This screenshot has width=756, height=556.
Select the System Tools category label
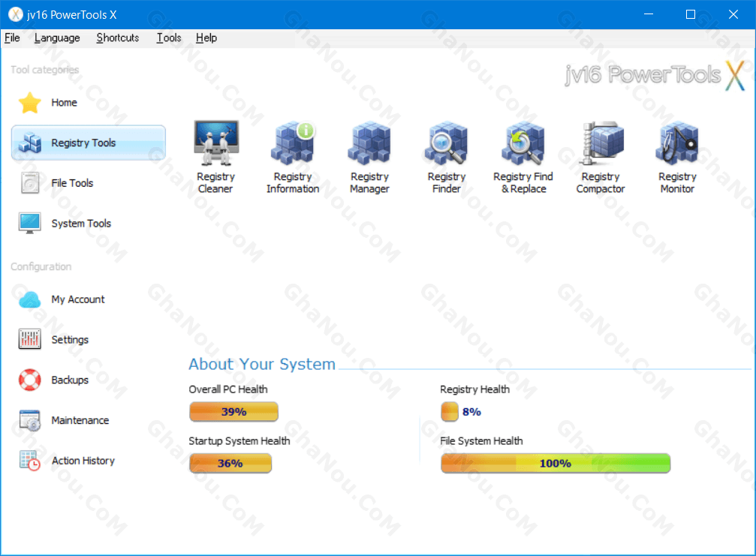(x=81, y=224)
